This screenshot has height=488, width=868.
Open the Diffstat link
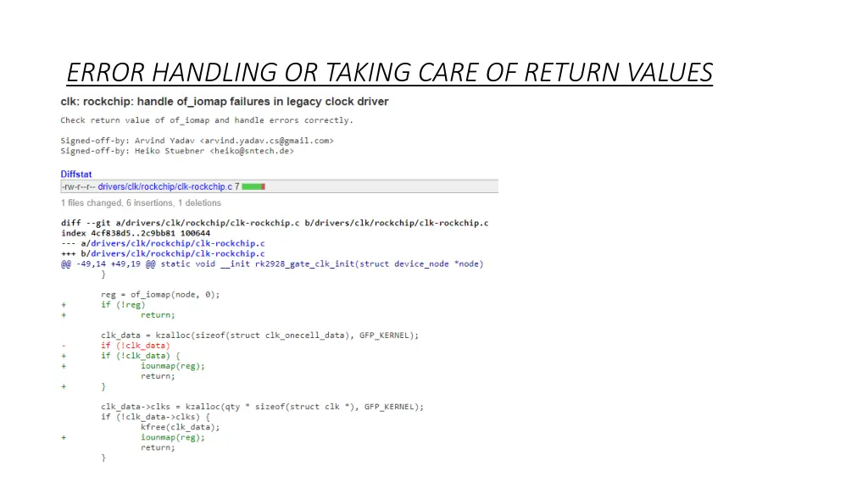[x=75, y=175]
